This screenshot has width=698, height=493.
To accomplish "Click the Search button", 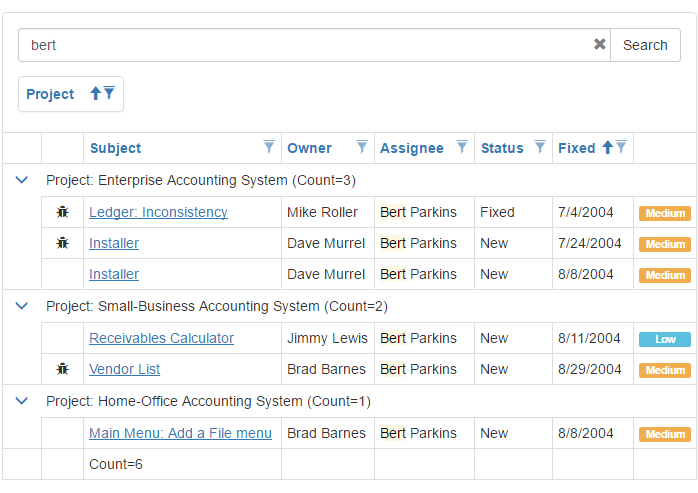I will pos(645,45).
